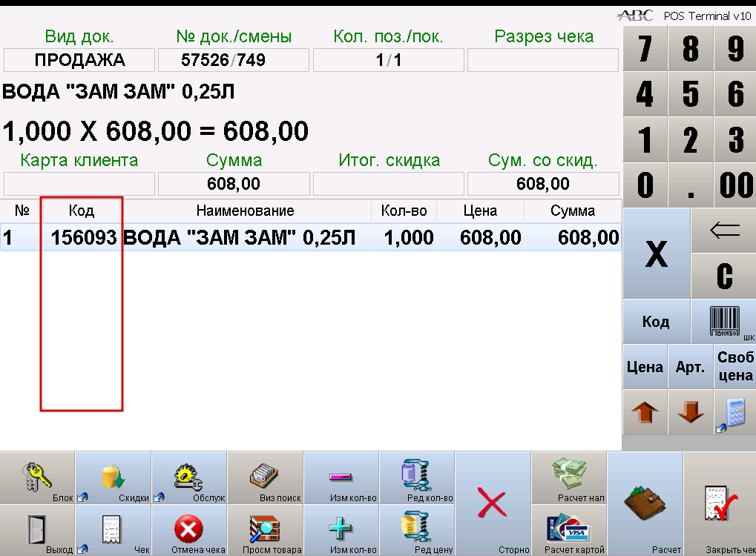Image resolution: width=756 pixels, height=556 pixels.
Task: Click the Расчет wallet button
Action: (645, 504)
